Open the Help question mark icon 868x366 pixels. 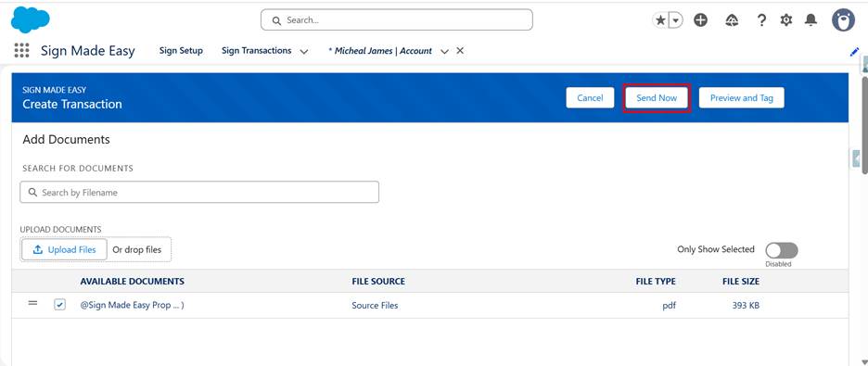pyautogui.click(x=761, y=20)
